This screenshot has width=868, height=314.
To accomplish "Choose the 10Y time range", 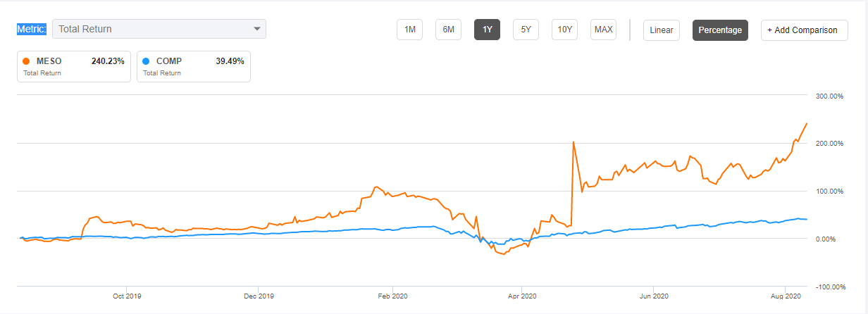I will pos(564,30).
